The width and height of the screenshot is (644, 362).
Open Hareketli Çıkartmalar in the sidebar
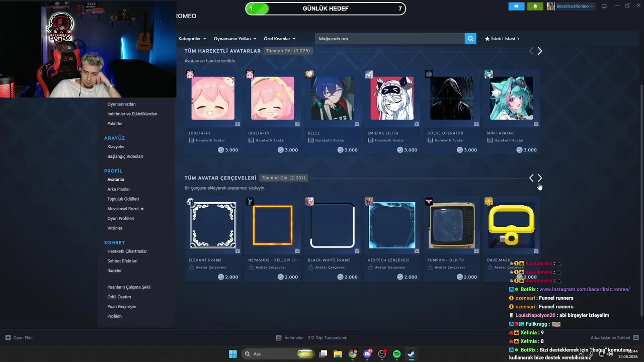127,251
